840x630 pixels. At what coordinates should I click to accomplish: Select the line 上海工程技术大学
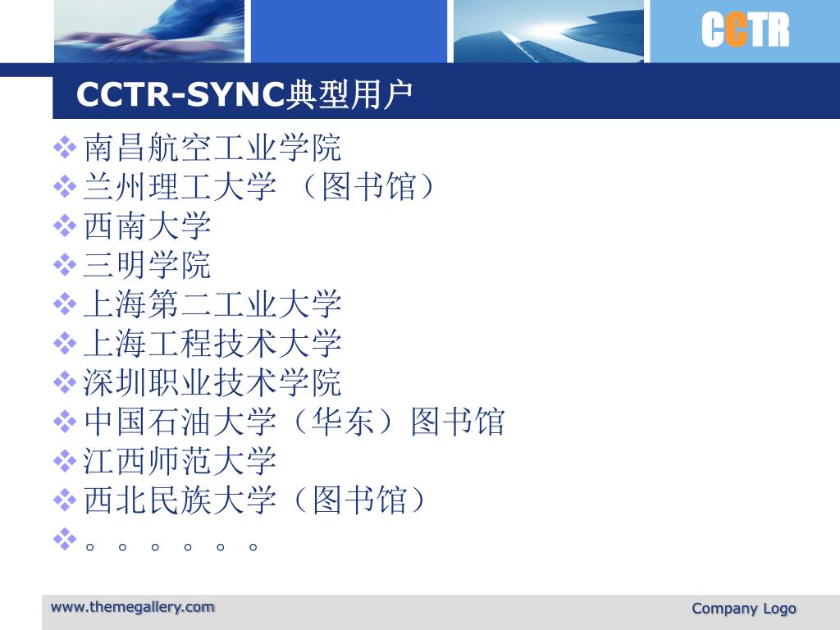[212, 344]
